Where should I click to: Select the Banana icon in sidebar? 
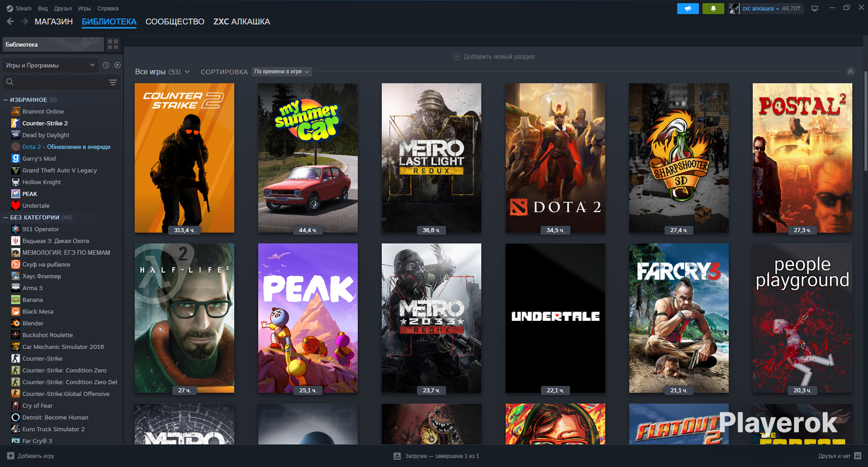[x=15, y=300]
